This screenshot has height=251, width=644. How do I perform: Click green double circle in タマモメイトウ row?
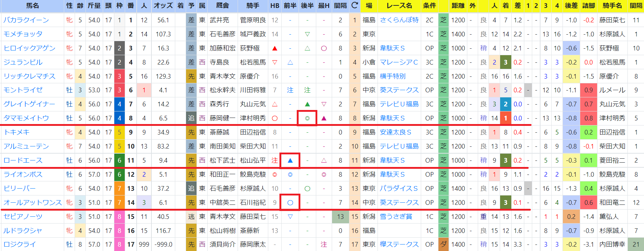coord(307,118)
